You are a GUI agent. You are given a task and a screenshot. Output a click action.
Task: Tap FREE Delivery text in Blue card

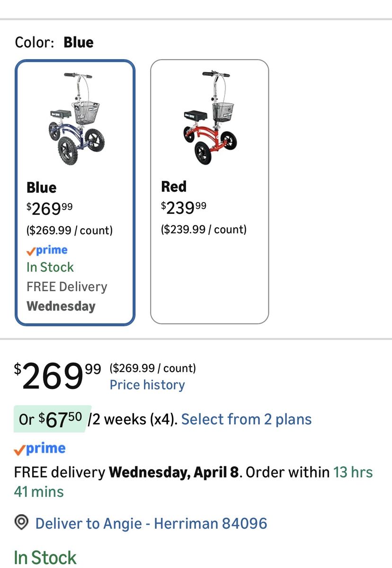[x=67, y=287]
